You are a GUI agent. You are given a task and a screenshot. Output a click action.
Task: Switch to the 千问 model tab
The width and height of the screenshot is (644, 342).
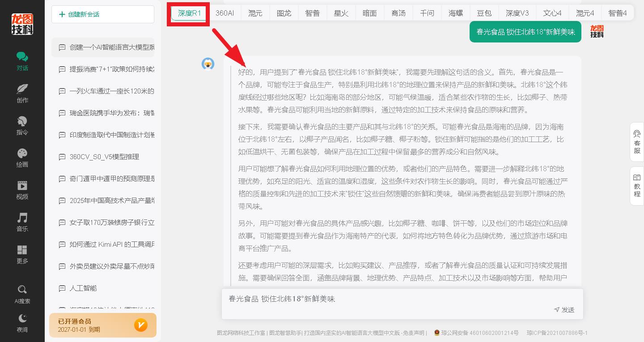427,13
